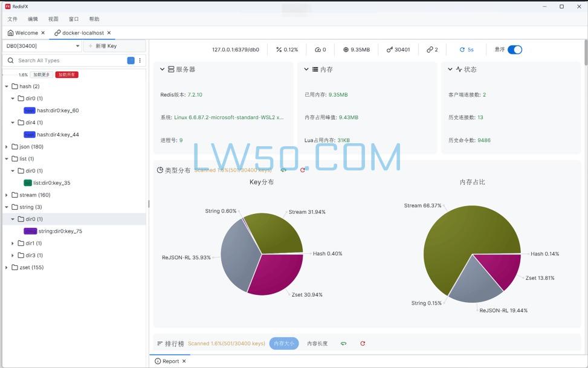The image size is (588, 368).
Task: Click the red refresh icon in 排行榜 row
Action: tap(363, 343)
